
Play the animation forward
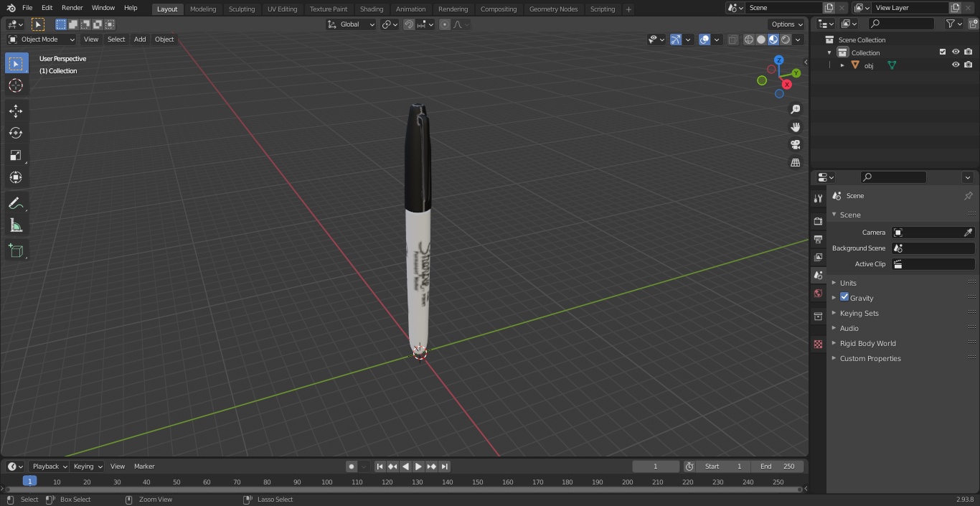tap(418, 467)
